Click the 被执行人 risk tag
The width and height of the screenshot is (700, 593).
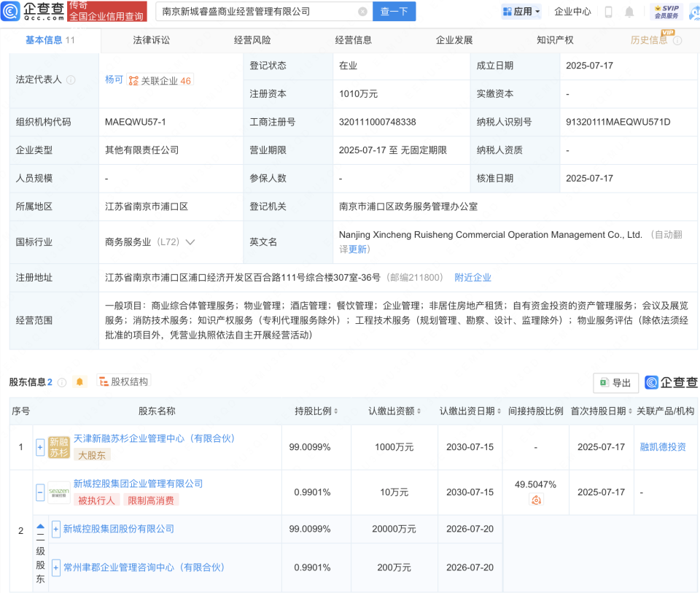[96, 500]
